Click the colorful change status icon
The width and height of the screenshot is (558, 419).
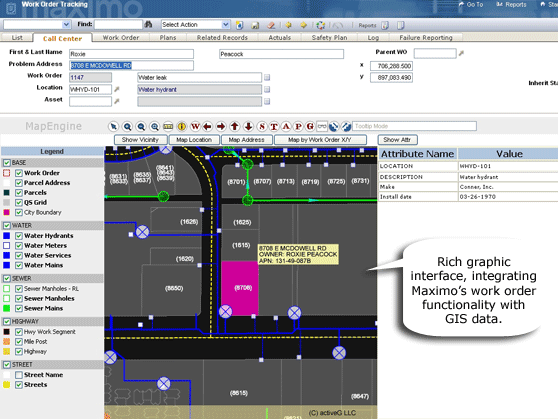[x=321, y=25]
